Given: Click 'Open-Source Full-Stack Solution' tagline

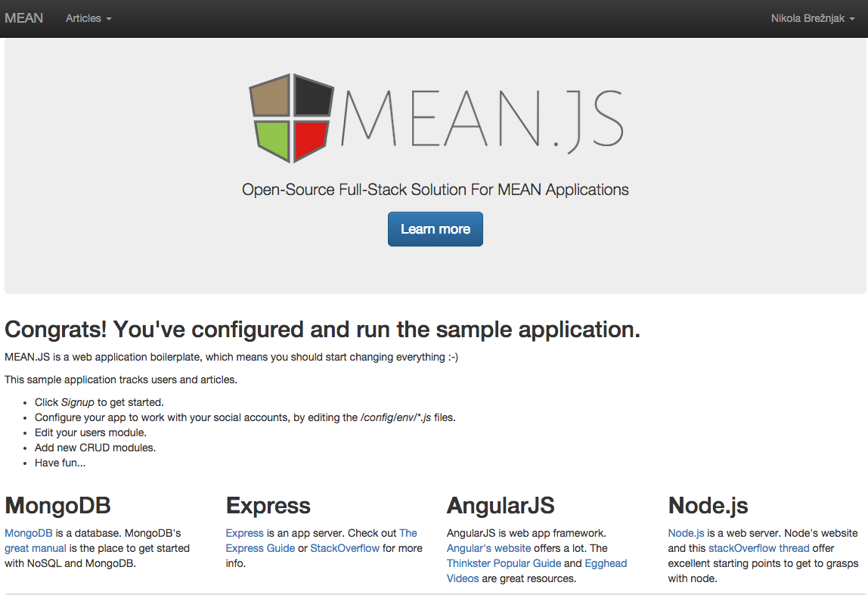Looking at the screenshot, I should [x=435, y=189].
